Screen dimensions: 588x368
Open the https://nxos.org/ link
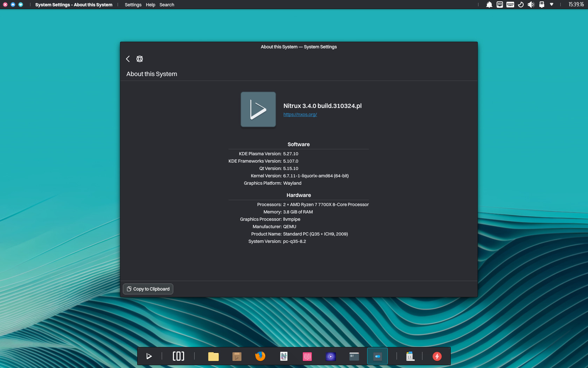300,115
